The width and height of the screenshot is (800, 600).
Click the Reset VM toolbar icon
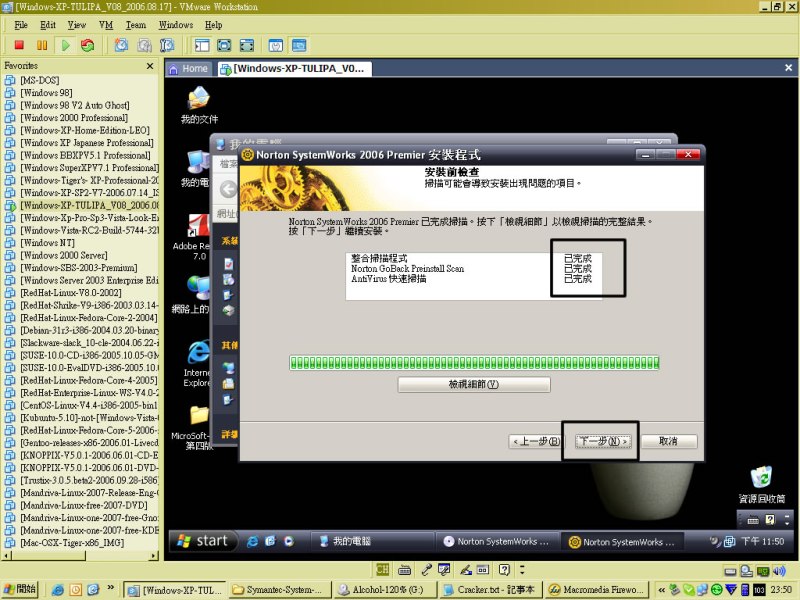[87, 45]
